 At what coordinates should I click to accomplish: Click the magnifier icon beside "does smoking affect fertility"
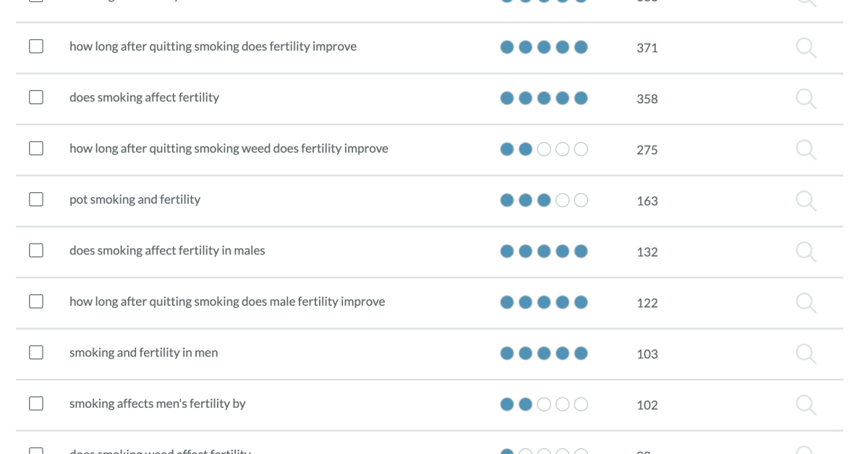tap(806, 98)
